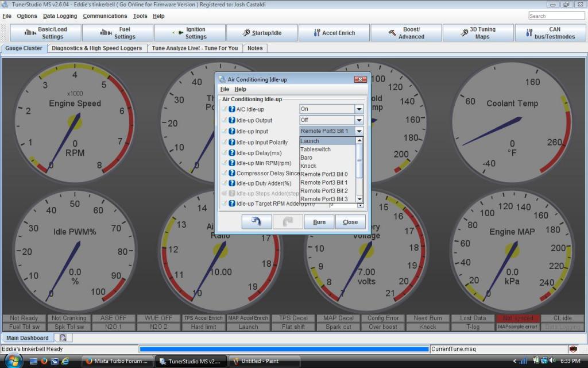Image resolution: width=588 pixels, height=368 pixels.
Task: Click pencil icon beside A/C Idle-up
Action: (225, 109)
